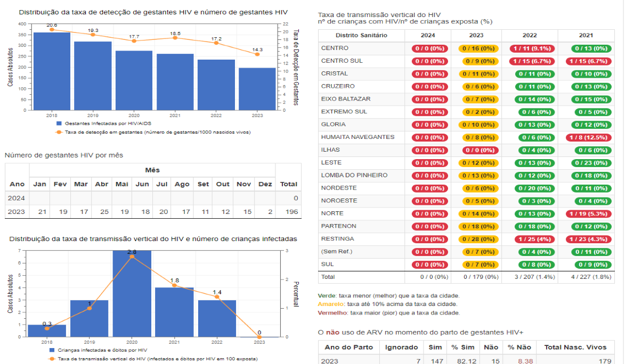626x364 pixels.
Task: Click the Vermelho legend explanation text
Action: [x=389, y=313]
